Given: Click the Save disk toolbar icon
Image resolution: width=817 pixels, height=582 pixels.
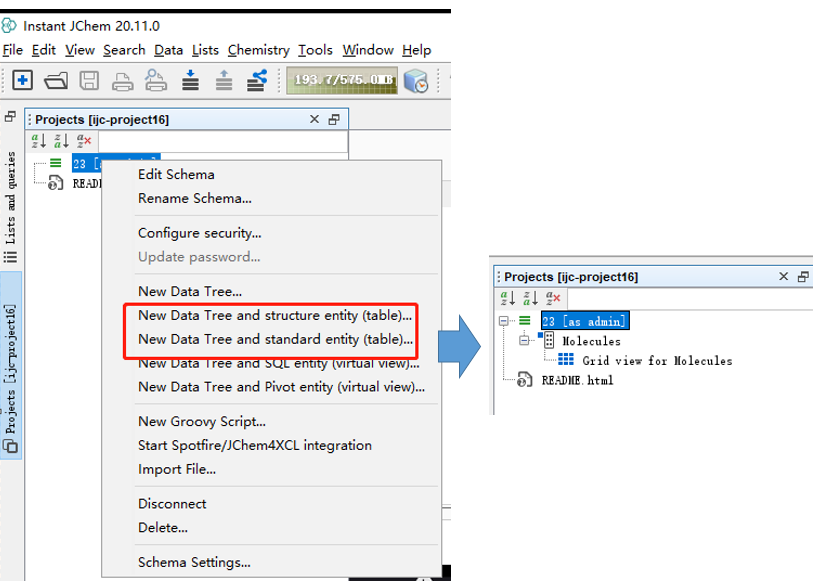Looking at the screenshot, I should tap(89, 81).
